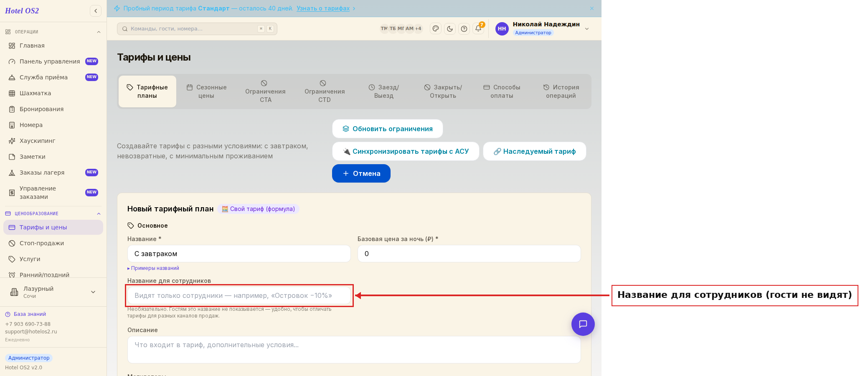Open the Закрыть/Открыть tab
The width and height of the screenshot is (868, 376).
[443, 91]
